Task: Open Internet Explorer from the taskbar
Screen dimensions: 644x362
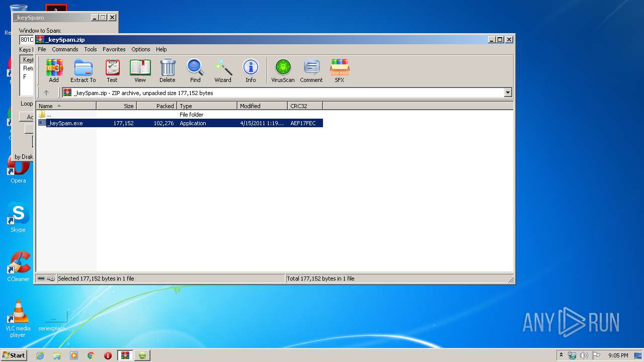Action: (40, 355)
